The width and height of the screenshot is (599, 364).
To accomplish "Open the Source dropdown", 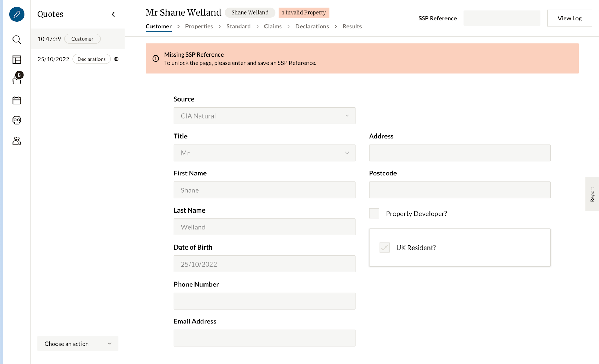I will point(264,116).
